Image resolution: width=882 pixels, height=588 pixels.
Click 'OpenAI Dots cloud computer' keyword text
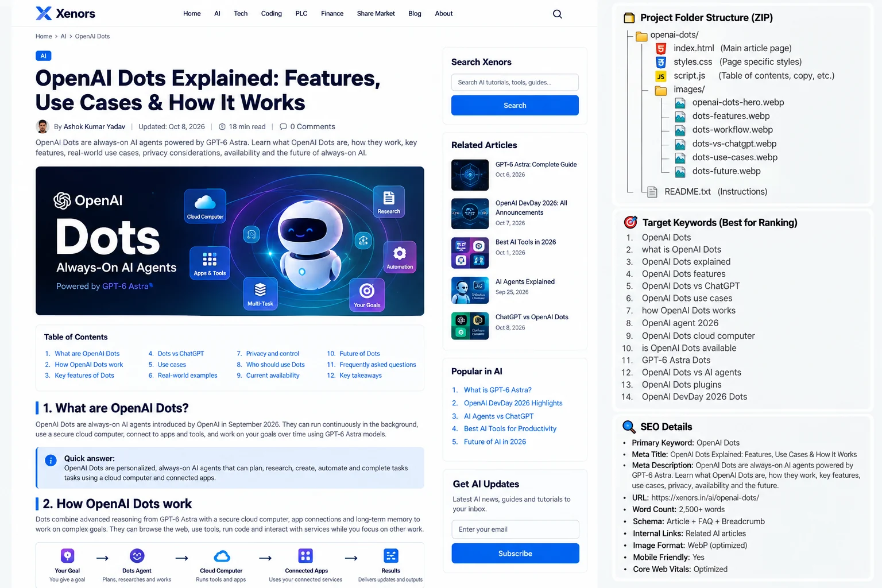(x=698, y=336)
